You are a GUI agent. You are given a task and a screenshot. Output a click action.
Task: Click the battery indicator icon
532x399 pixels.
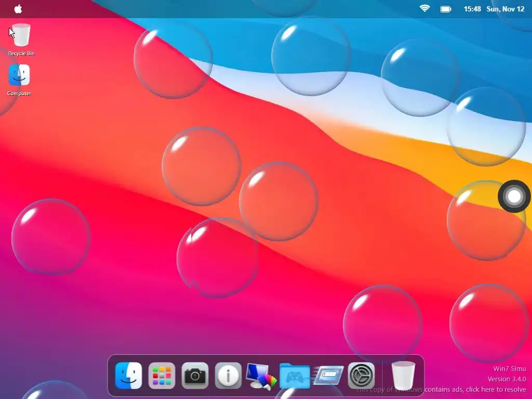(445, 9)
